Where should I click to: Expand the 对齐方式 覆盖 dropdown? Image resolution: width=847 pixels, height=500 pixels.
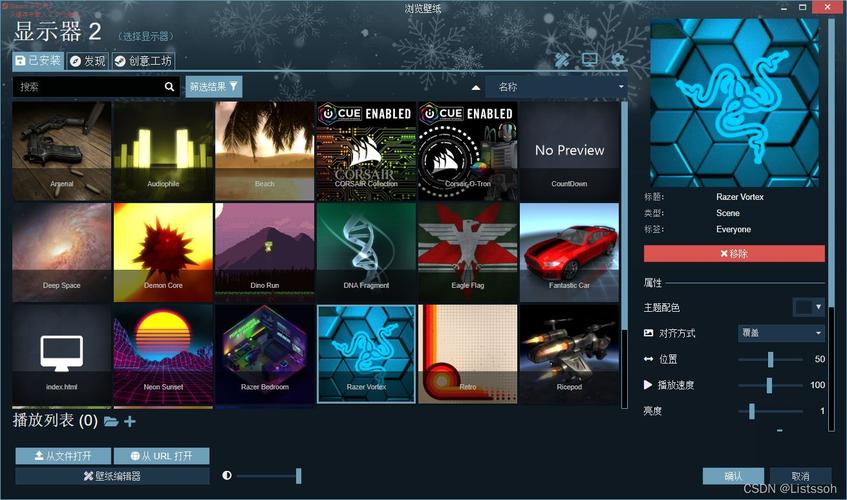(781, 333)
